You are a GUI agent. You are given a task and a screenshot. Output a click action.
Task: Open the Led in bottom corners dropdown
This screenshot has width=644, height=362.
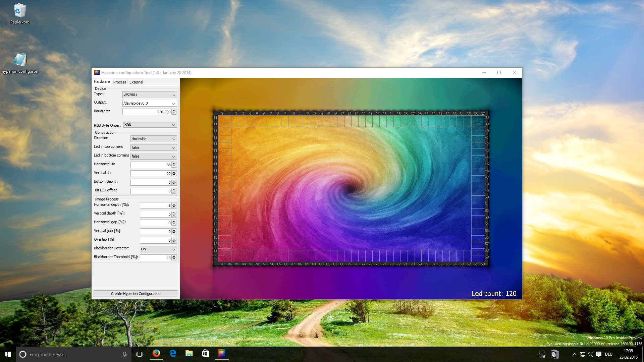[x=154, y=156]
